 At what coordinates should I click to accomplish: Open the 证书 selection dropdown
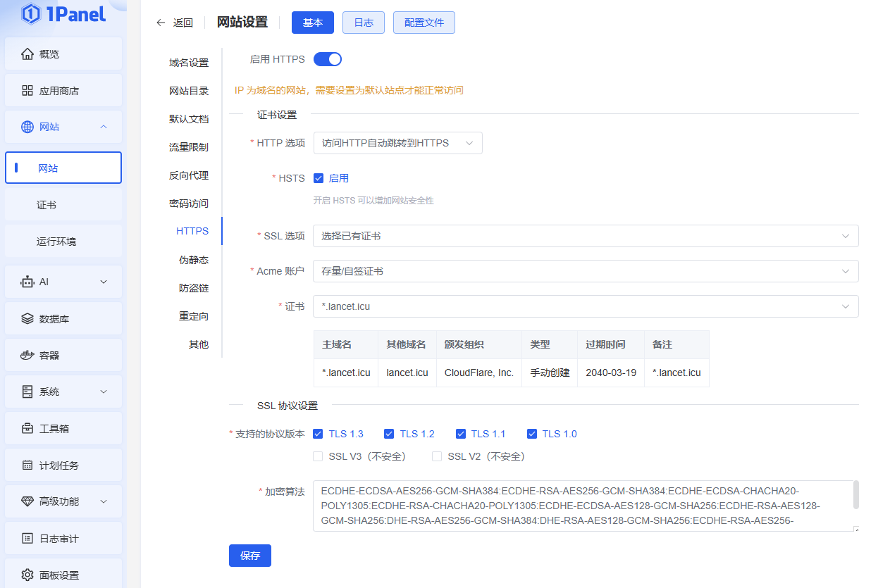pos(585,306)
